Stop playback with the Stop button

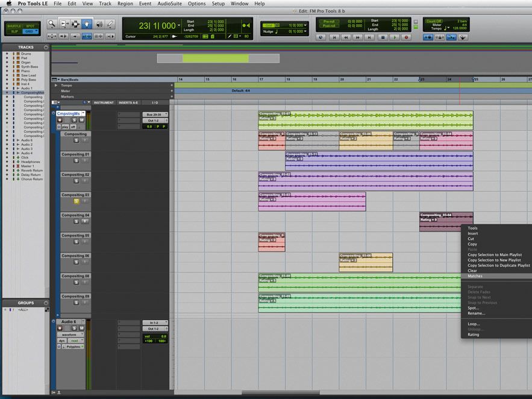click(383, 37)
